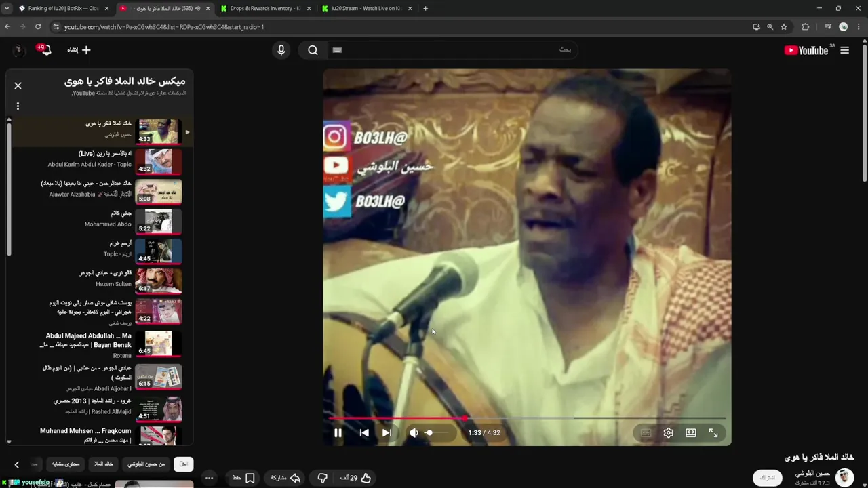Open media control icon in toolbar
Screen dimensions: 868x488
tap(828, 27)
